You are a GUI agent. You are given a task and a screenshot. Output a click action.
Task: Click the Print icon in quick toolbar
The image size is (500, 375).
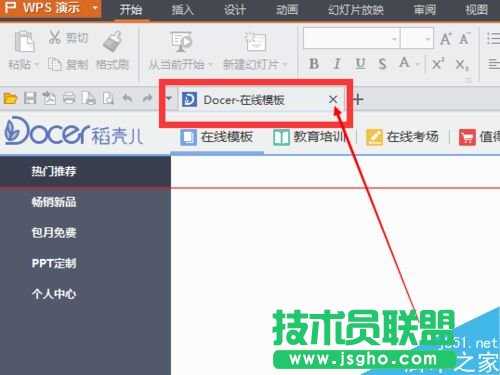pyautogui.click(x=69, y=99)
